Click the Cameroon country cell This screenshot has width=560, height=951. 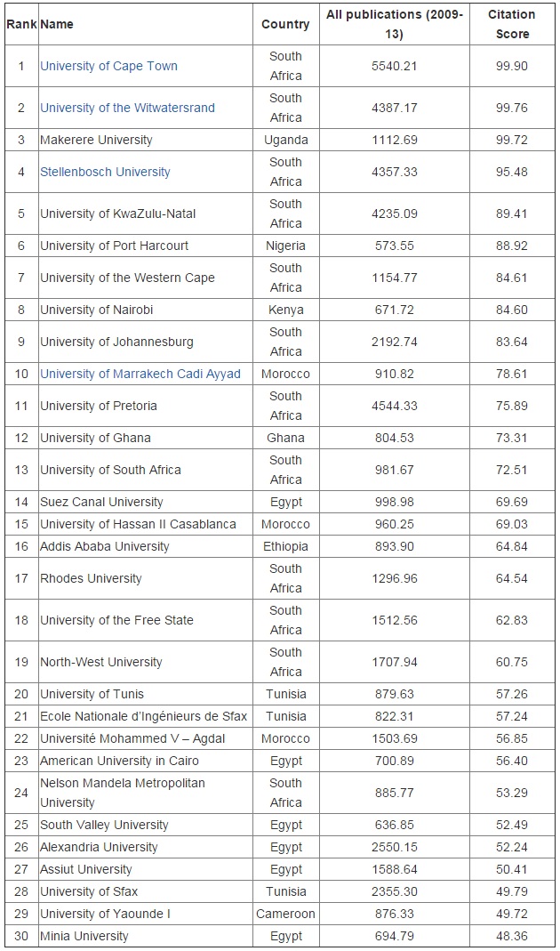pyautogui.click(x=285, y=914)
